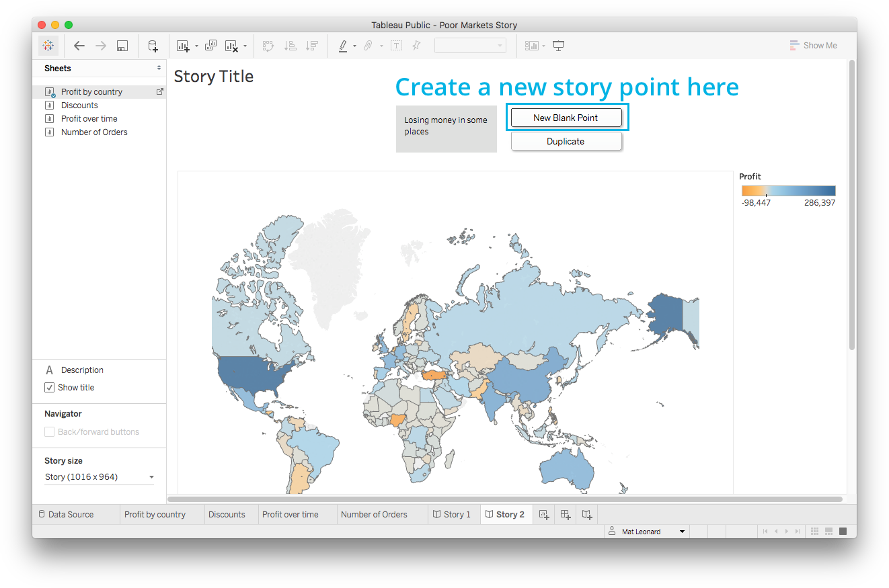Click the New Blank Point button
This screenshot has height=588, width=889.
pyautogui.click(x=566, y=118)
